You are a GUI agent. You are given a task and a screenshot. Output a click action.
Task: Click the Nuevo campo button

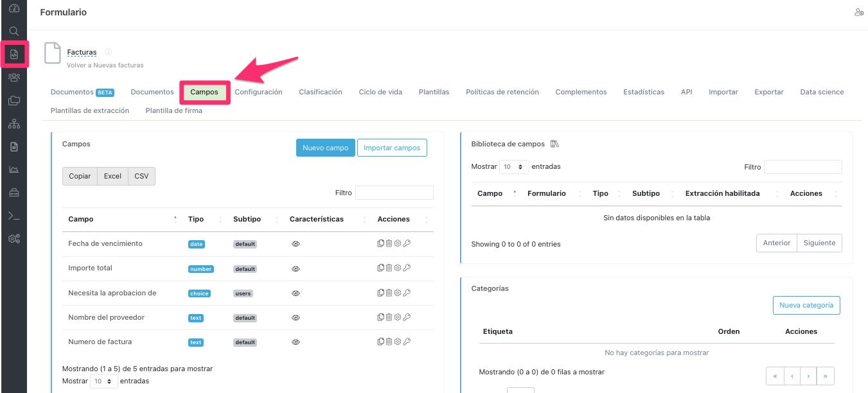coord(325,148)
